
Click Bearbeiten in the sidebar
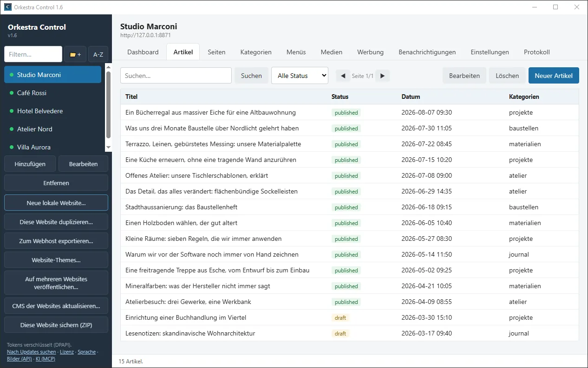click(84, 164)
